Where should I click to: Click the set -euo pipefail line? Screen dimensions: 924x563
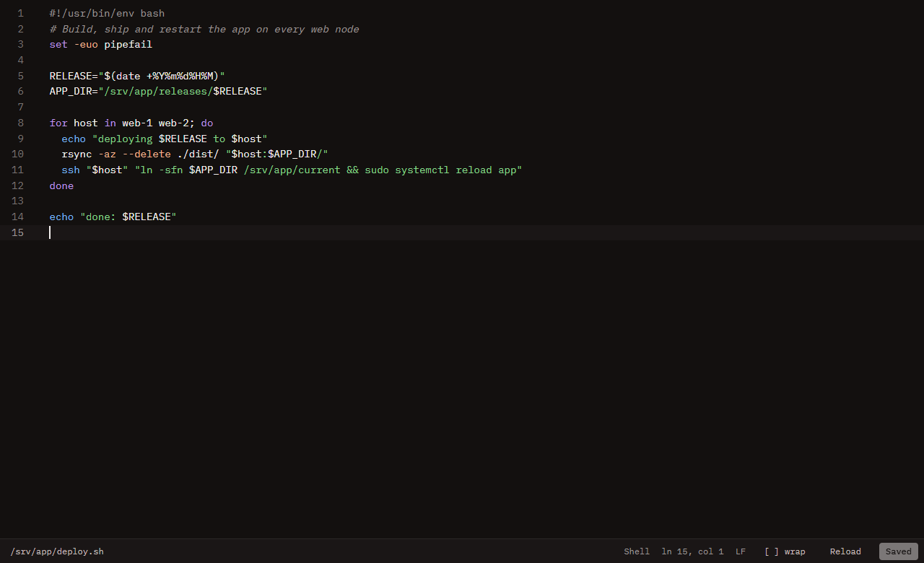coord(101,44)
